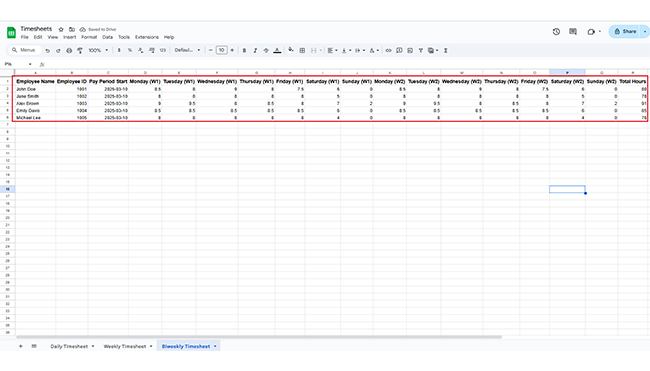Create a filter
650x371 pixels.
tap(421, 51)
